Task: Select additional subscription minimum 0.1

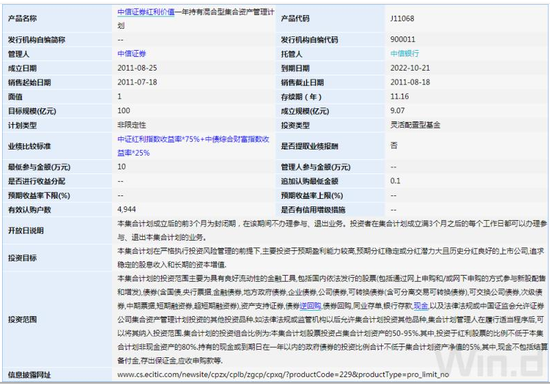Action: [395, 181]
